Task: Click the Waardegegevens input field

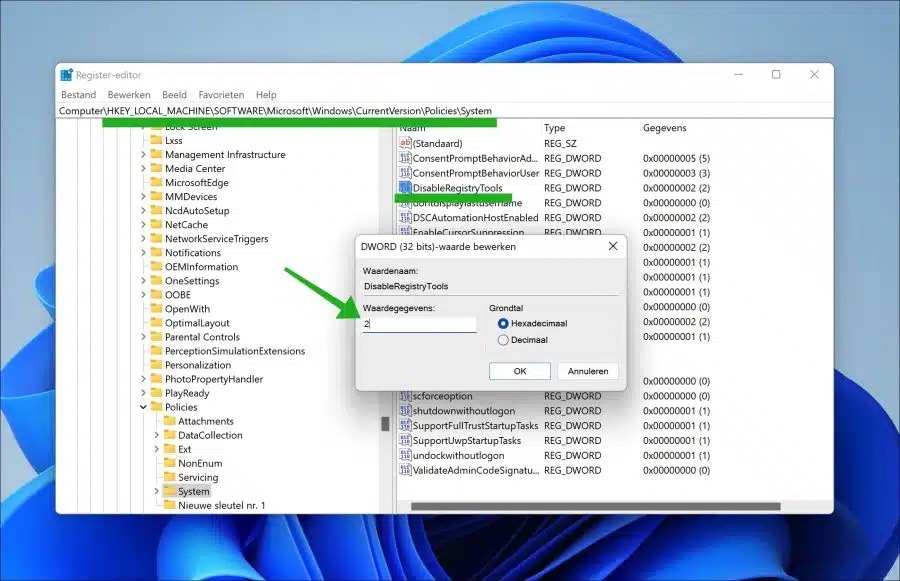Action: 420,324
